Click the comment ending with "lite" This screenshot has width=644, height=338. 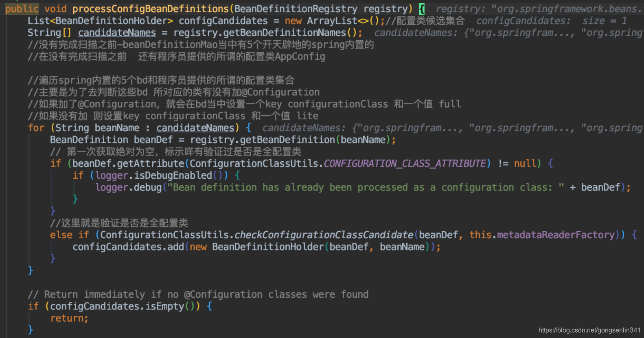coord(173,116)
